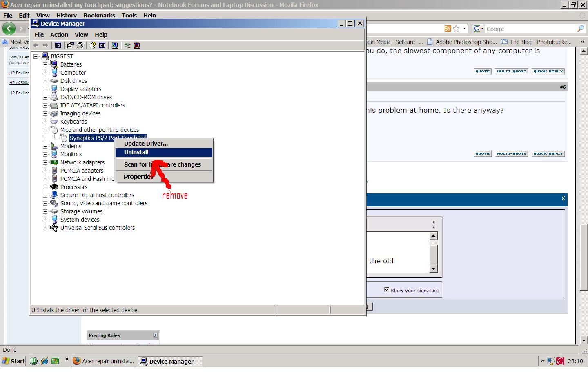588x373 pixels.
Task: Click the Show/Hide Action Pane toolbar icon
Action: click(102, 45)
